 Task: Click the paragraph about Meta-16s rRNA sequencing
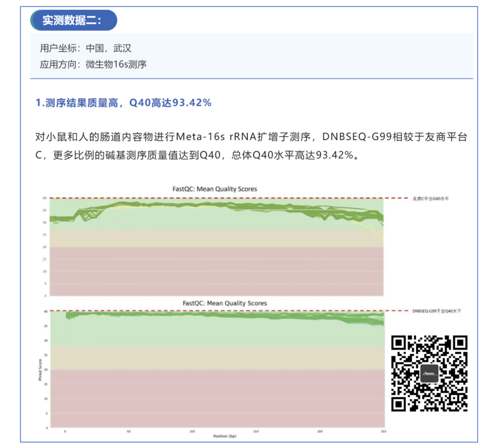click(x=251, y=146)
